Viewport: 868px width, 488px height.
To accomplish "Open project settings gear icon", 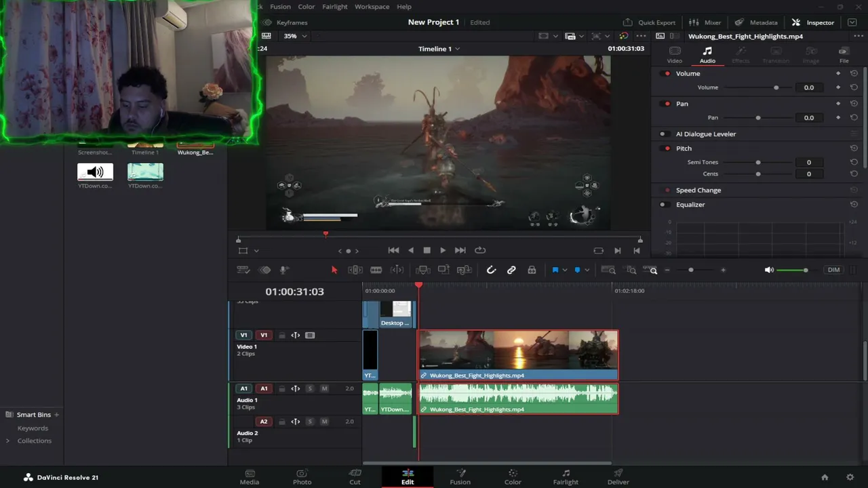I will click(850, 477).
